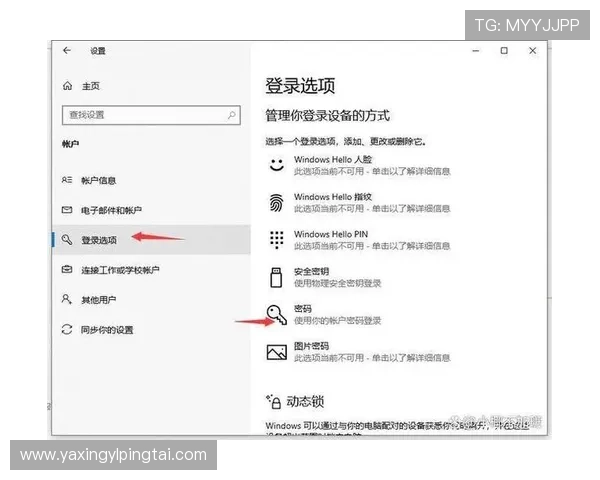This screenshot has width=600, height=480.
Task: Click the 设置 window title
Action: tap(98, 51)
